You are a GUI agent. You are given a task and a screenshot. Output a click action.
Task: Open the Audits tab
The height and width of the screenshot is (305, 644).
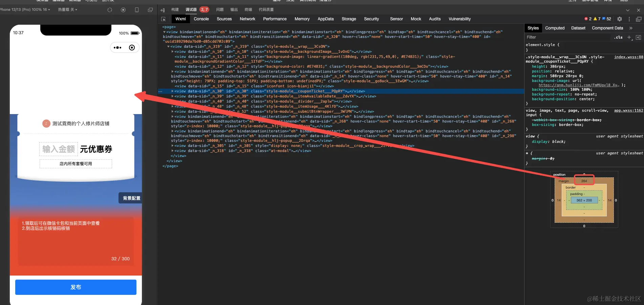435,19
